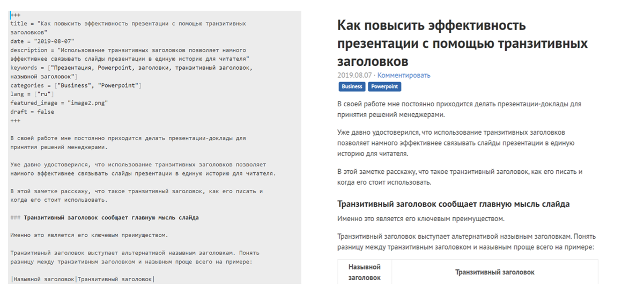The width and height of the screenshot is (644, 293).
Task: Click the preview subheading 'Транзитивный заголовок сообщает'
Action: (453, 204)
